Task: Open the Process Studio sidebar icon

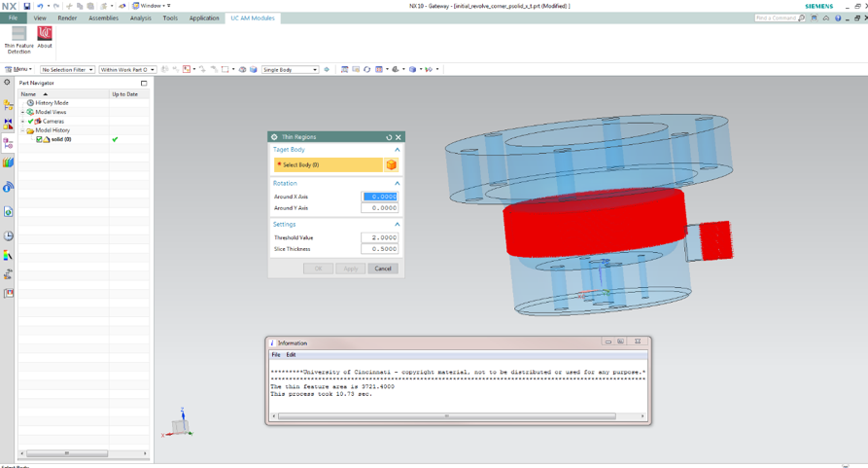Action: (8, 274)
